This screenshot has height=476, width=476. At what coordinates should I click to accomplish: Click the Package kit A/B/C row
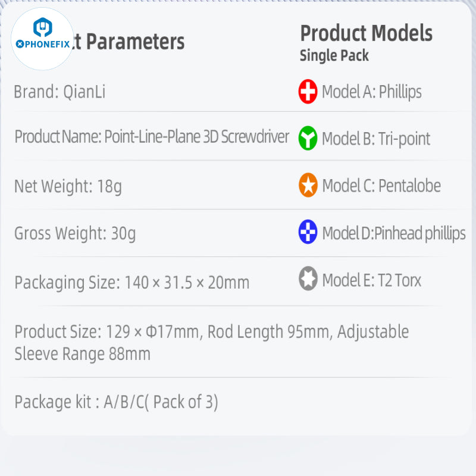click(116, 402)
